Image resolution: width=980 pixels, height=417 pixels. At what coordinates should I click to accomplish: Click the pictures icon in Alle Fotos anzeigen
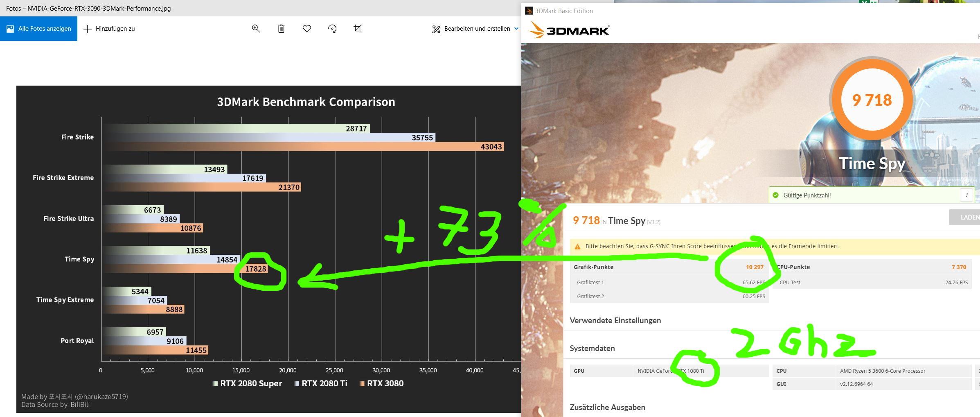click(10, 29)
